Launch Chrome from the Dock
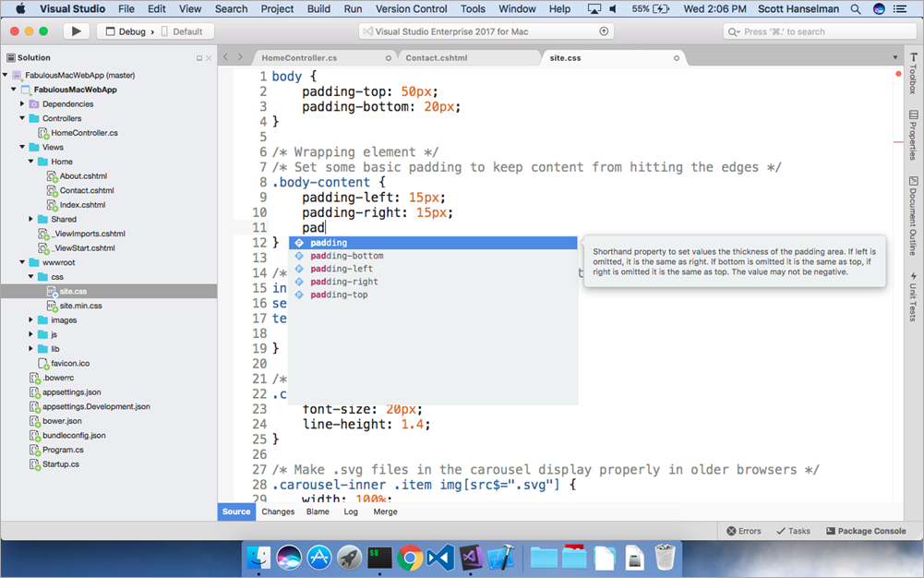 (410, 558)
